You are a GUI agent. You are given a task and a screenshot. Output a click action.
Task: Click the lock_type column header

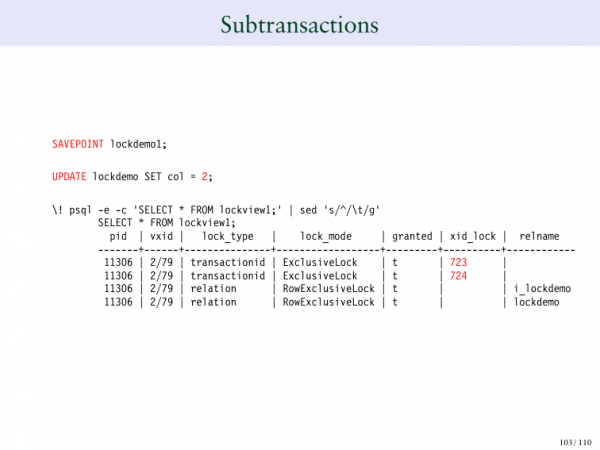point(227,237)
